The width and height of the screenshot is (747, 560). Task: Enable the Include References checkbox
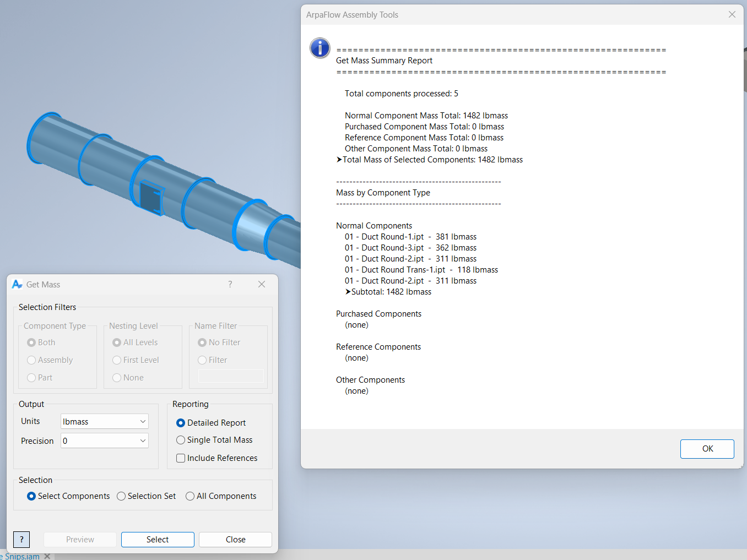[x=181, y=458]
